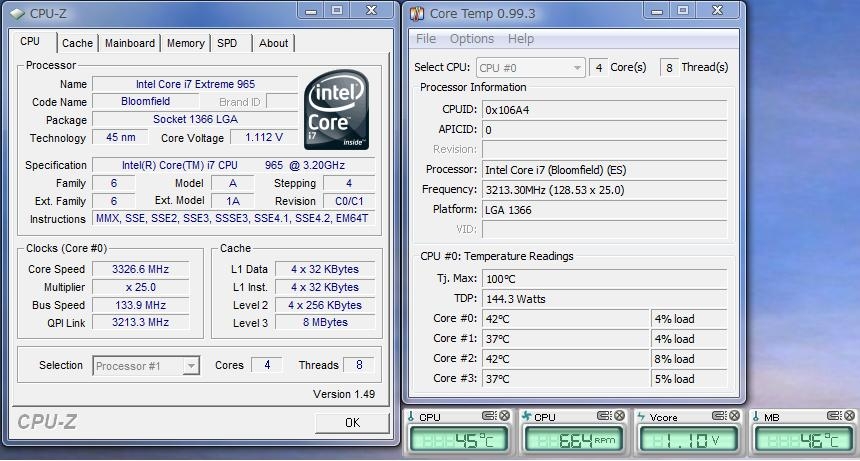Switch to the Cache tab
The height and width of the screenshot is (461, 860).
(x=77, y=43)
